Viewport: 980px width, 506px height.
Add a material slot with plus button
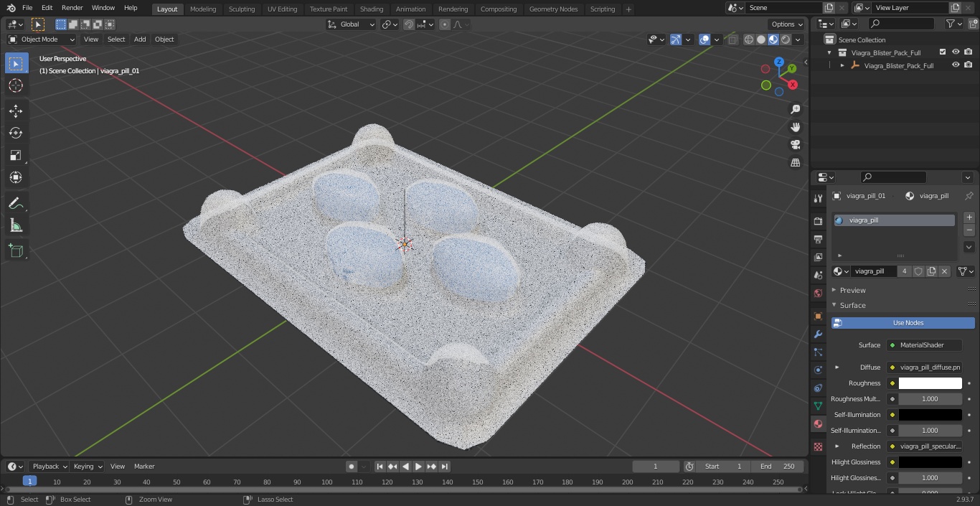pyautogui.click(x=969, y=217)
